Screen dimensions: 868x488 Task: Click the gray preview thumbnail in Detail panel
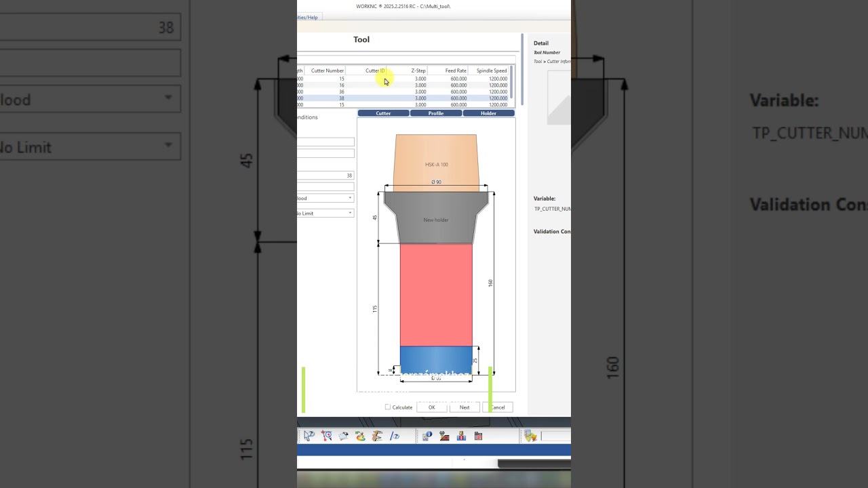tap(559, 98)
